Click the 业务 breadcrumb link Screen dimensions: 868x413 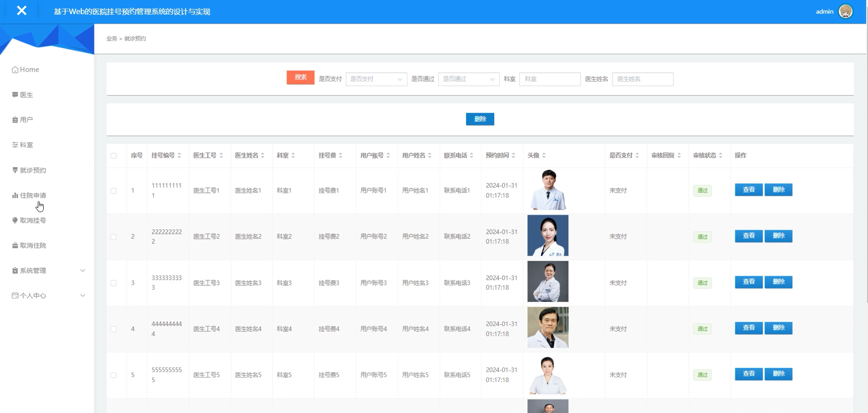[x=112, y=39]
